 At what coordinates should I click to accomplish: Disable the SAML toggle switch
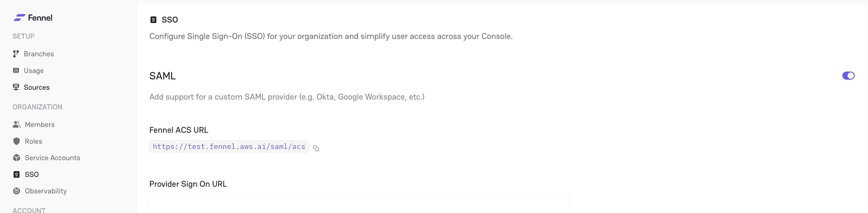(x=848, y=76)
